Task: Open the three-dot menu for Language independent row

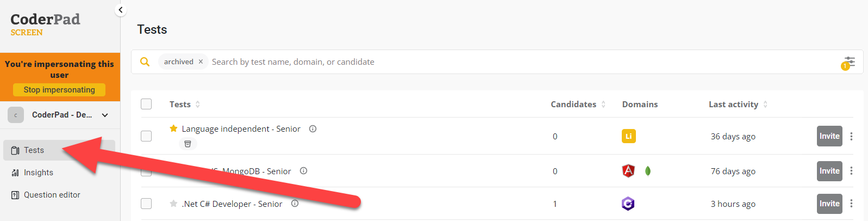Action: coord(851,136)
